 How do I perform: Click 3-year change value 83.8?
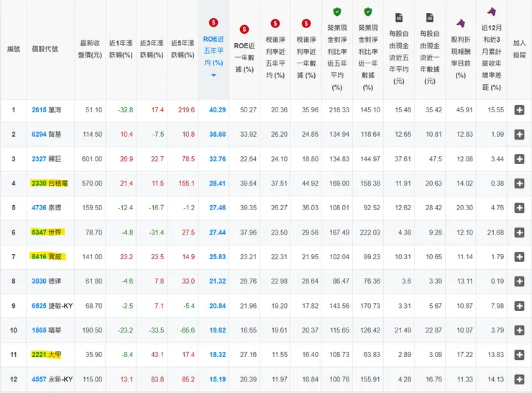point(157,379)
